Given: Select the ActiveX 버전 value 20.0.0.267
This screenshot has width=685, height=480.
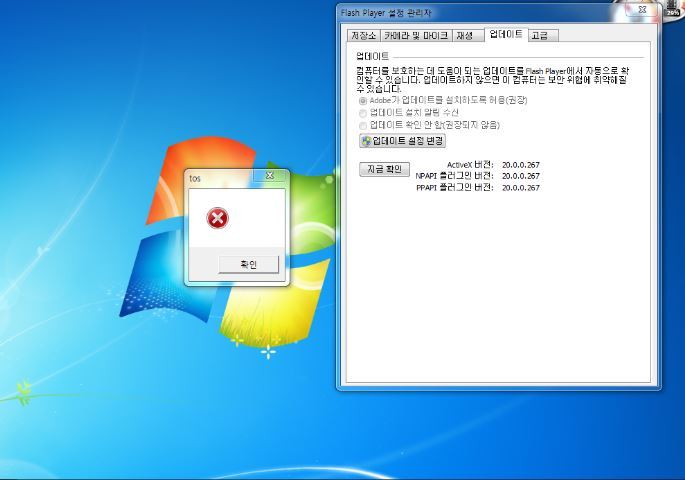Looking at the screenshot, I should point(521,165).
